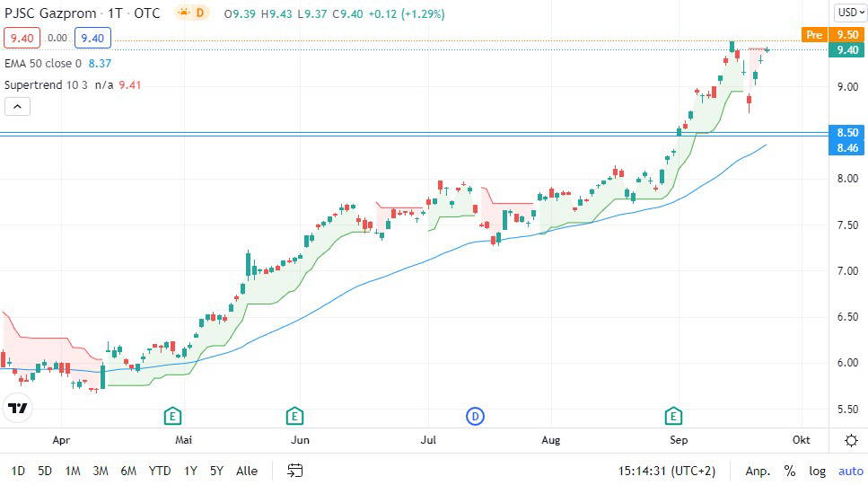This screenshot has height=485, width=868.
Task: Select the 1D time range
Action: point(18,472)
